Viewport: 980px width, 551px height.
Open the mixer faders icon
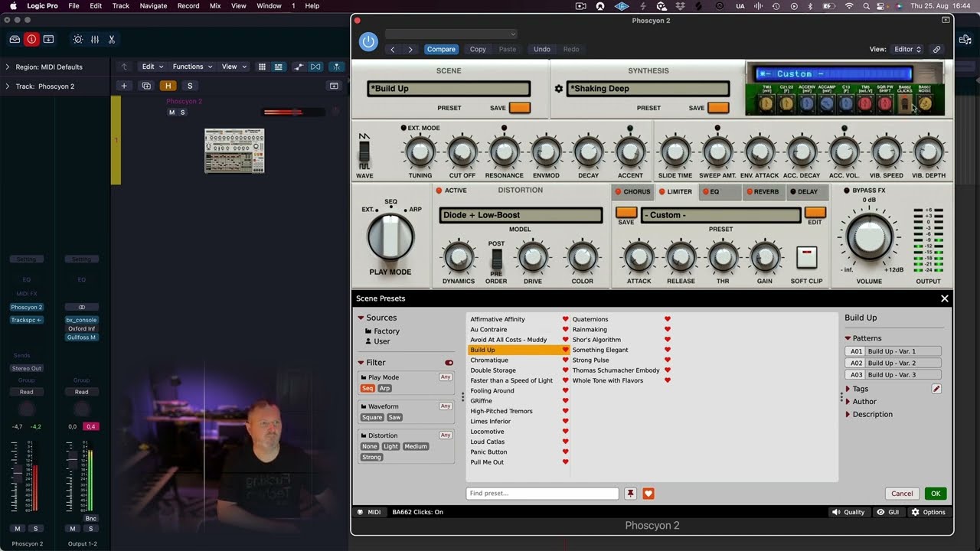(95, 39)
